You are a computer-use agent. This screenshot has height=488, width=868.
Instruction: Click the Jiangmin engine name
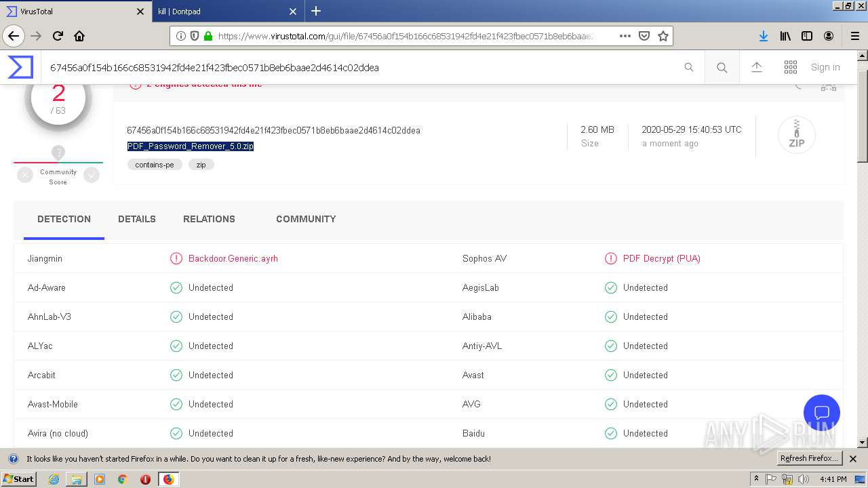coord(45,258)
